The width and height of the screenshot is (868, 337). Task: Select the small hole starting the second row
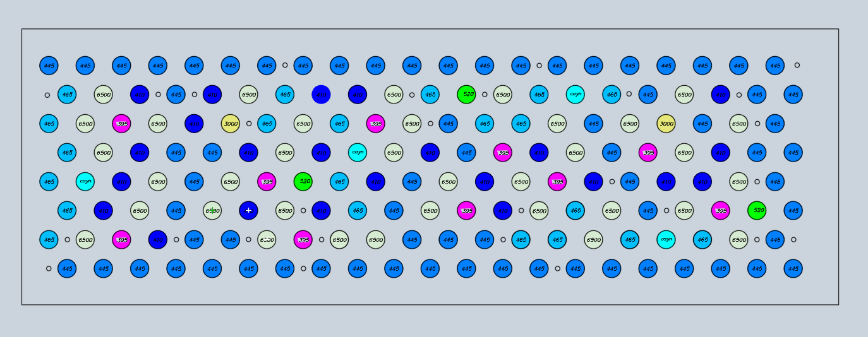(47, 95)
